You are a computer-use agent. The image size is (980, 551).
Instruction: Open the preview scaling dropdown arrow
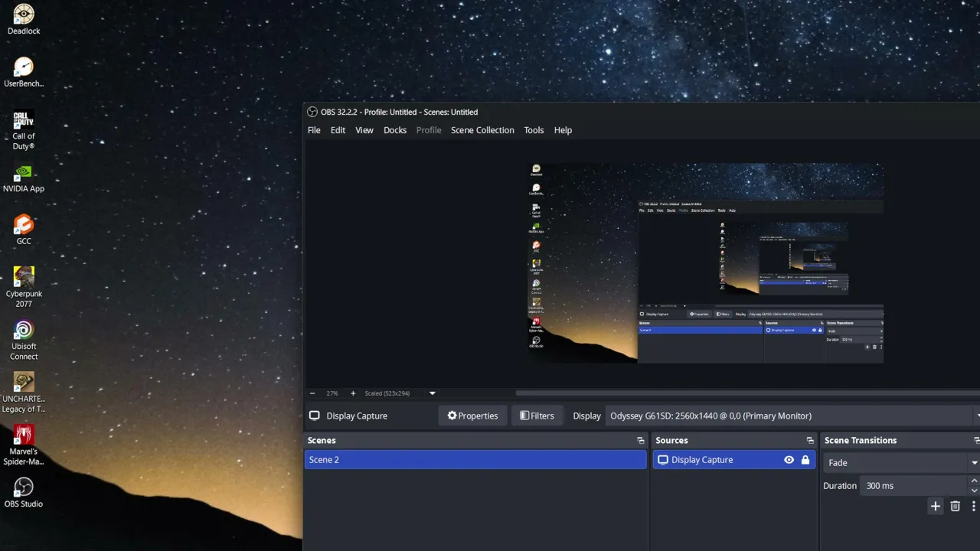click(432, 393)
